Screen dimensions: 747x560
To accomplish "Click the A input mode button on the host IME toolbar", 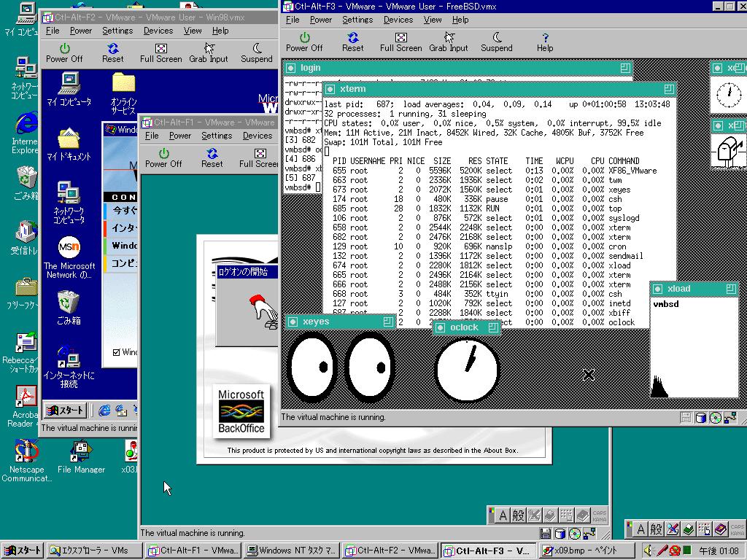I will pyautogui.click(x=640, y=529).
